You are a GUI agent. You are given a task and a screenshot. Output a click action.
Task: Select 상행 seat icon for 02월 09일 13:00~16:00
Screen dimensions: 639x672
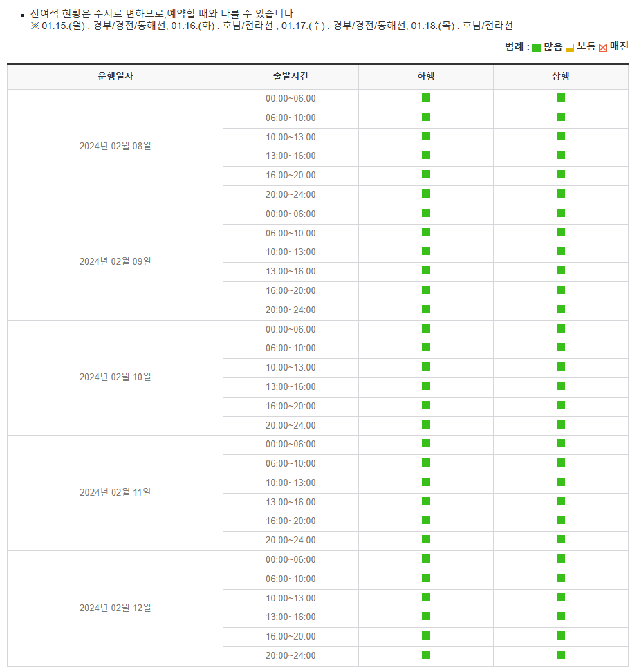coord(561,270)
